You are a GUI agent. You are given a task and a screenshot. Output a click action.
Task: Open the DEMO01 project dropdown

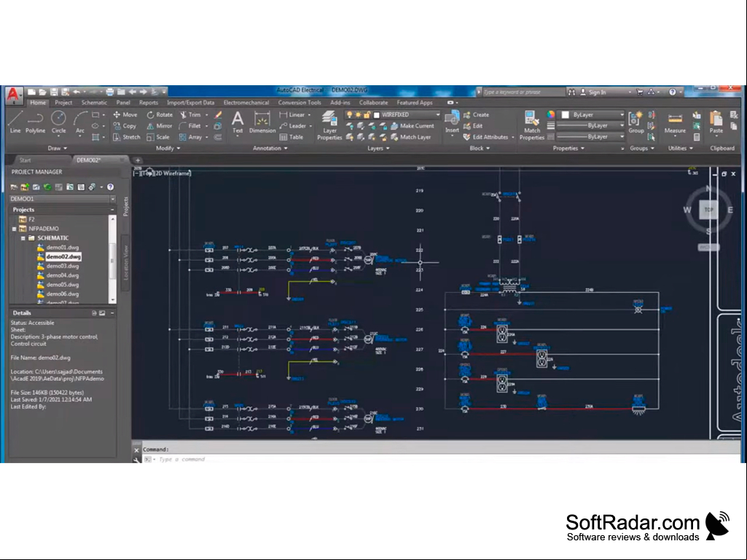(x=112, y=199)
